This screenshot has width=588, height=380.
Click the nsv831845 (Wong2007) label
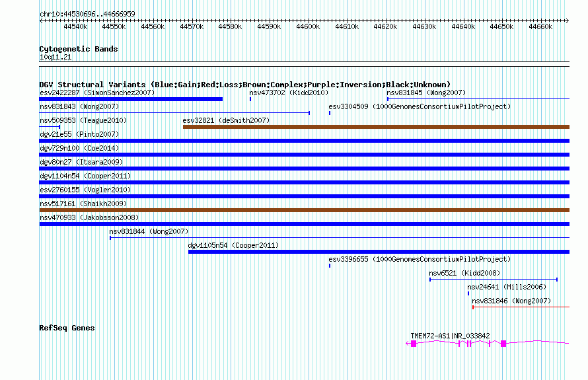click(x=426, y=93)
